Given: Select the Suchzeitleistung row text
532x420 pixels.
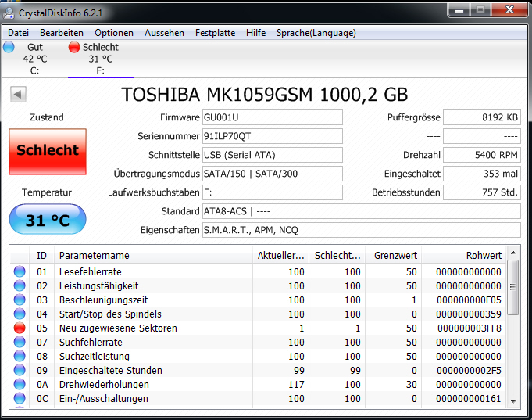Looking at the screenshot, I should pos(95,356).
